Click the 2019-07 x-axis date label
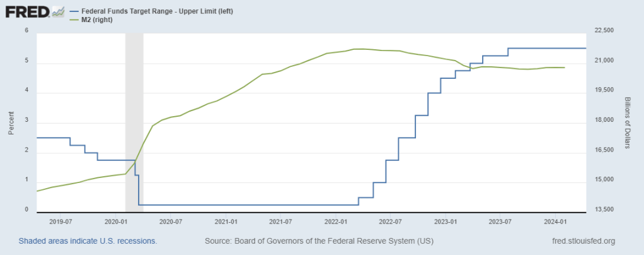The height and width of the screenshot is (255, 644). [60, 222]
